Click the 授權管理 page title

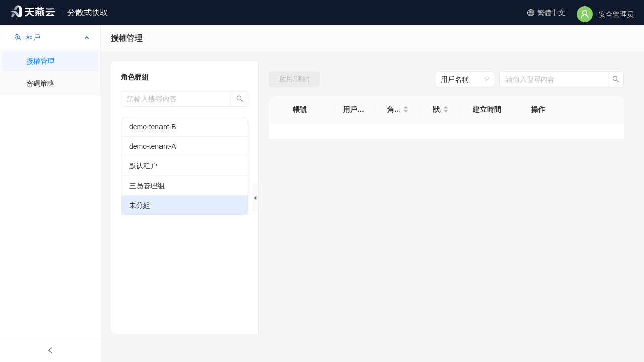127,38
